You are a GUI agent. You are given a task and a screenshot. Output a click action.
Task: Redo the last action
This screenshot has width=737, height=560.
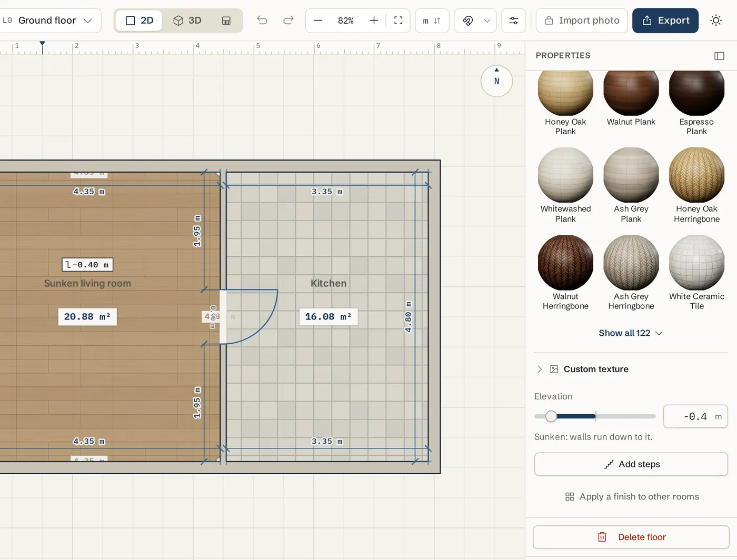click(x=288, y=21)
